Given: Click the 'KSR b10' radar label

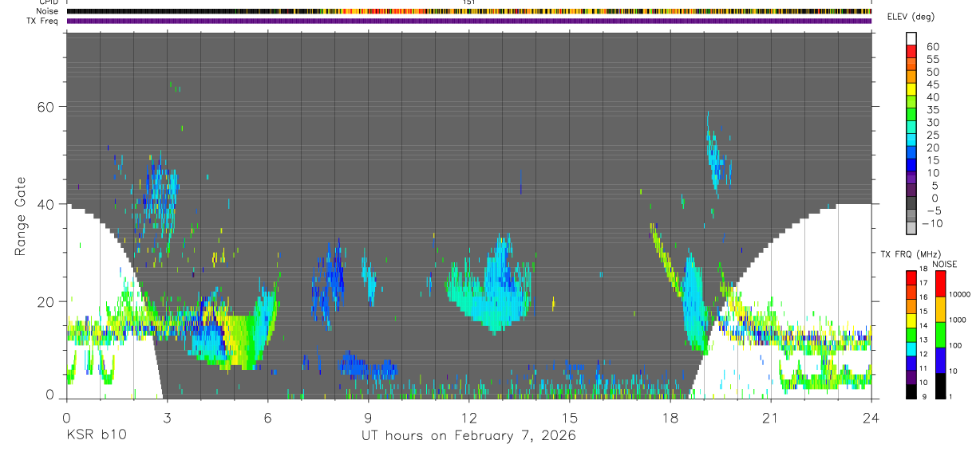Looking at the screenshot, I should (x=95, y=436).
